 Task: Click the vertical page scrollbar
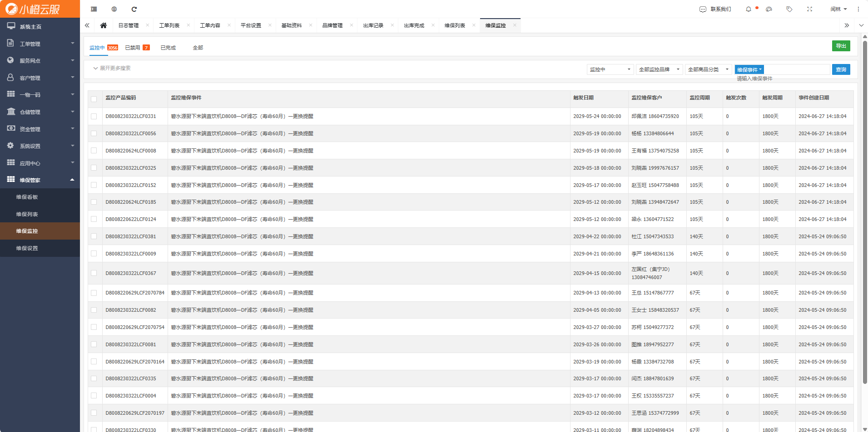[x=865, y=212]
